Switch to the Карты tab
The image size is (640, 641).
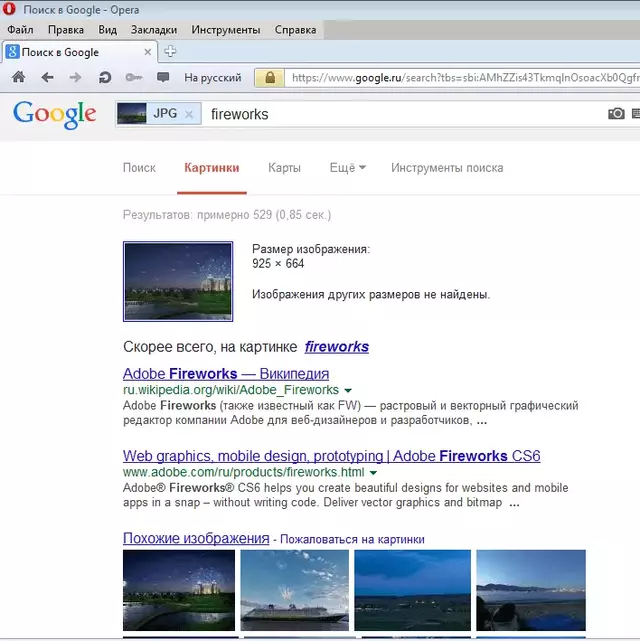[284, 168]
